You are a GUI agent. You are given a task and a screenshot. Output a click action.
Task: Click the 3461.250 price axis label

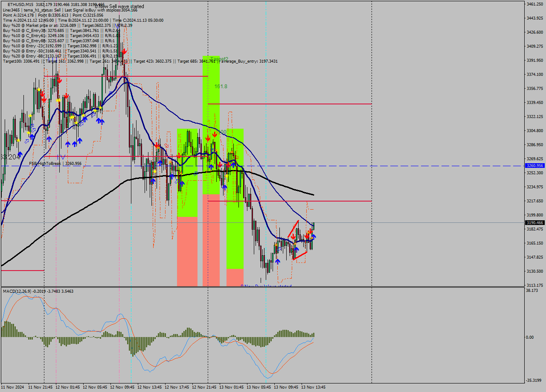pyautogui.click(x=534, y=4)
